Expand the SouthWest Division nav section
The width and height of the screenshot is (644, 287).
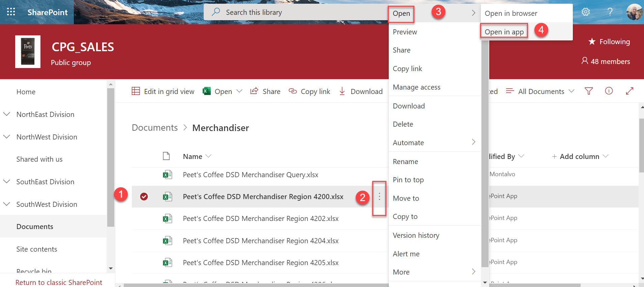[7, 204]
